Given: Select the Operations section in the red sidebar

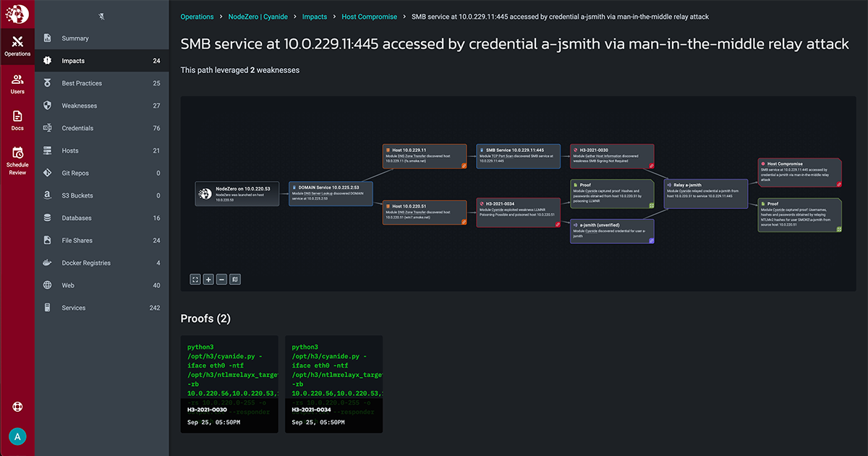Looking at the screenshot, I should tap(17, 43).
